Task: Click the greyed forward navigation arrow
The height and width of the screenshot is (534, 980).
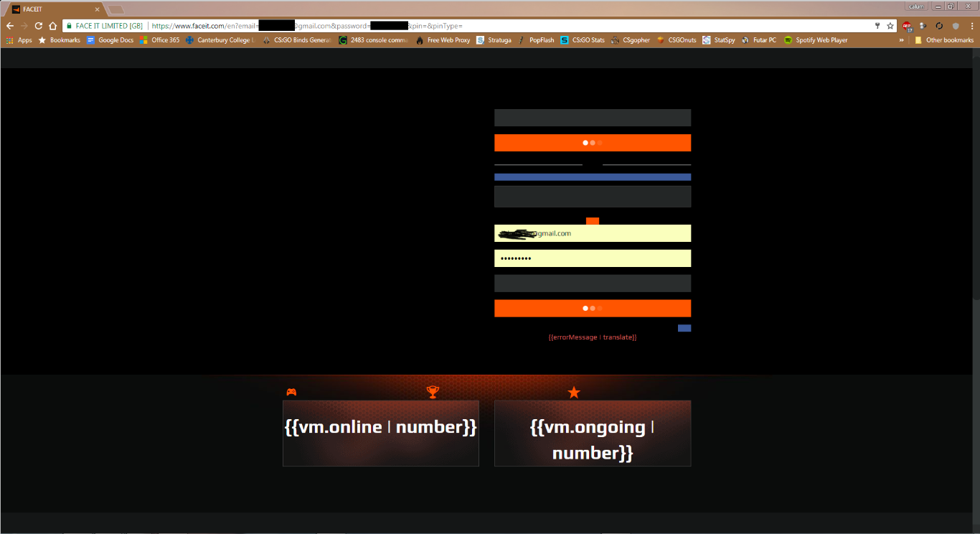Action: pos(24,25)
